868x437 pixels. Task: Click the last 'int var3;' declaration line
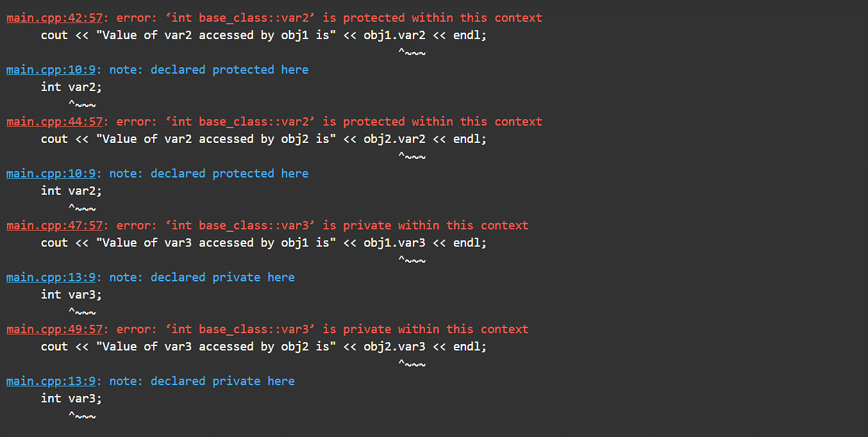tap(71, 399)
